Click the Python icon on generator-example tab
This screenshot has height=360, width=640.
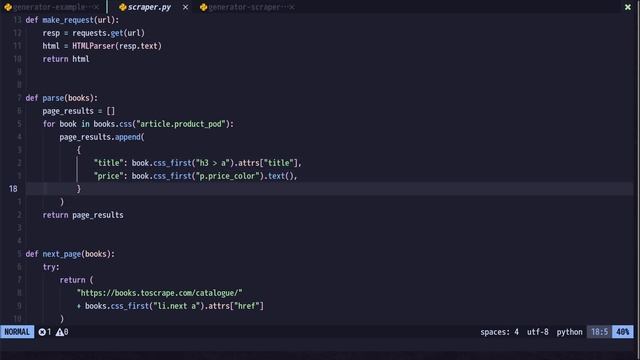tap(8, 7)
